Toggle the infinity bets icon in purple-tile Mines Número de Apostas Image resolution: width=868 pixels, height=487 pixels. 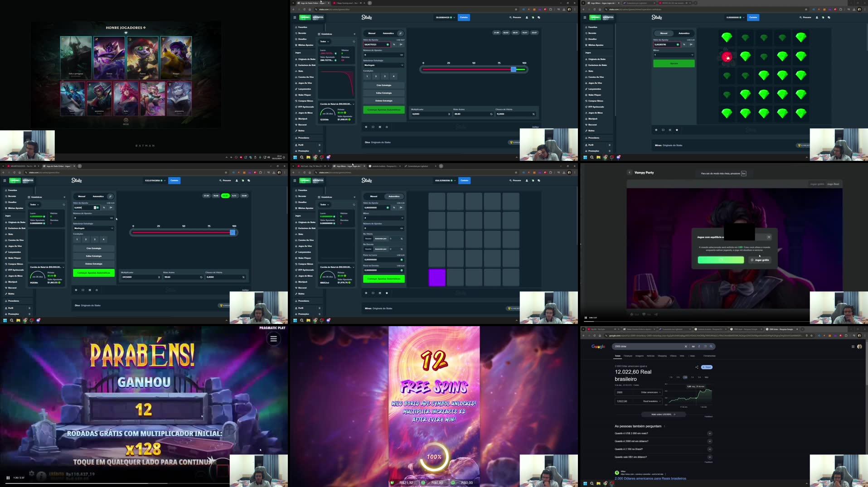[x=401, y=228]
